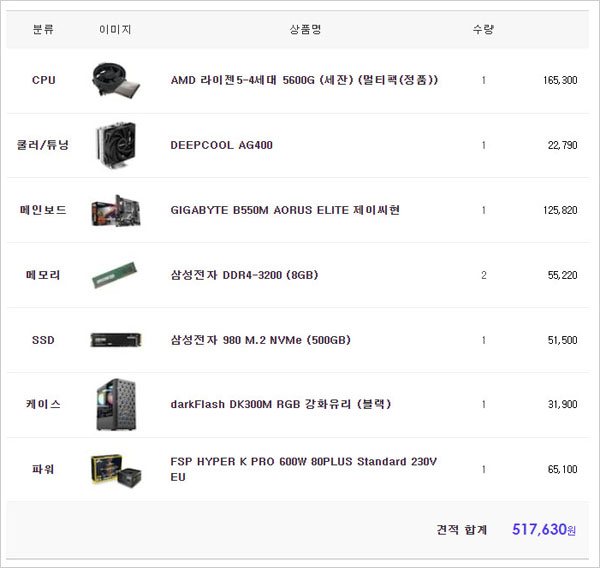This screenshot has height=568, width=600.
Task: Select the 쿨러/튜닝 category label
Action: (43, 145)
